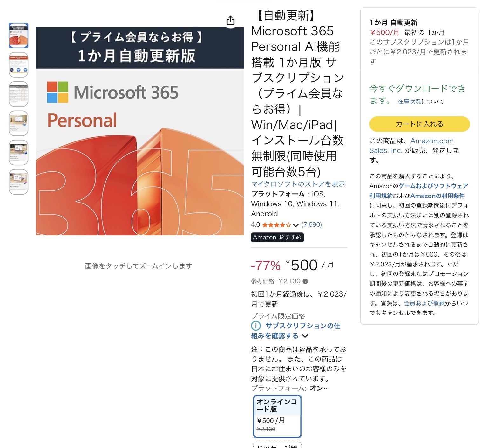Click the circled info icon beside サブスクリプションの仕組み
Image resolution: width=488 pixels, height=448 pixels.
(x=256, y=326)
